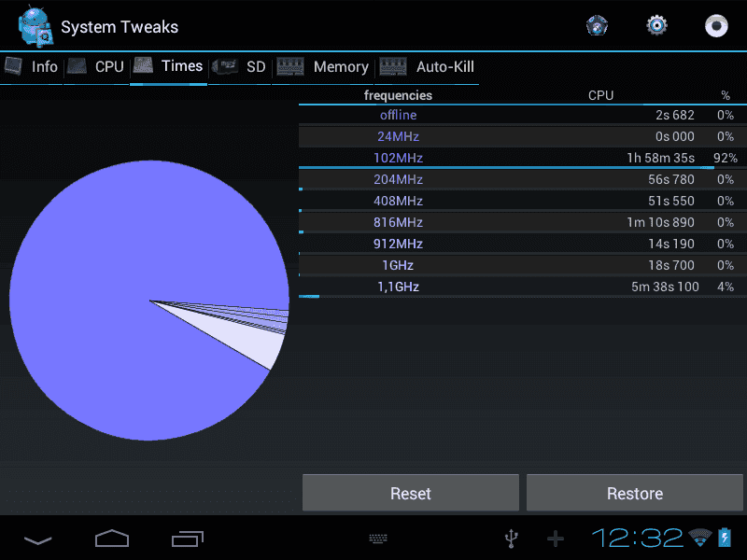Click the SD card icon
Screen dimensions: 747x560
tap(225, 66)
